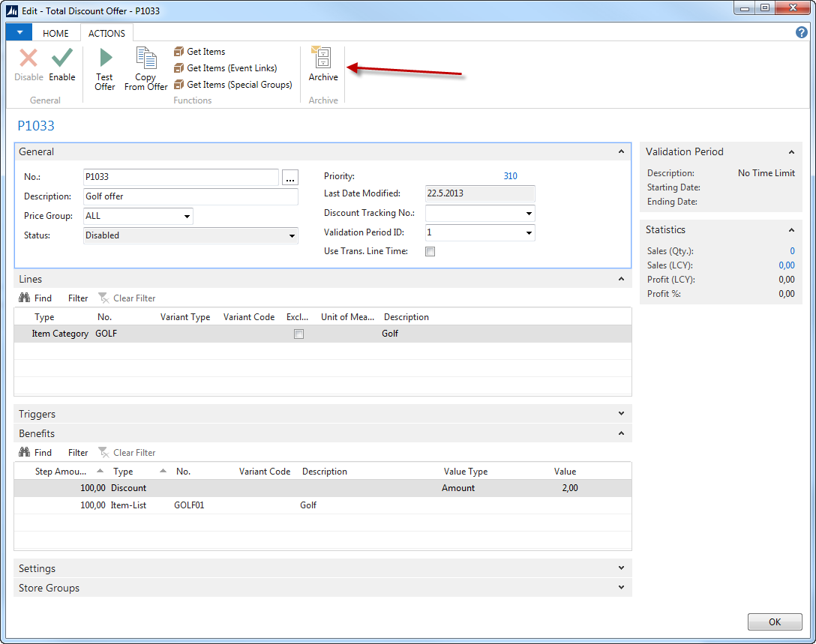This screenshot has height=644, width=816.
Task: Expand the Store Groups section
Action: click(x=621, y=588)
